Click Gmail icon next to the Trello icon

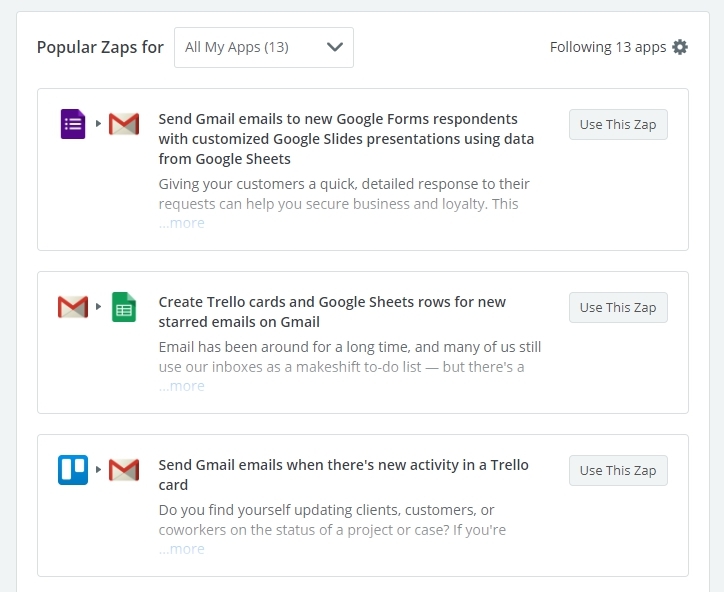coord(124,470)
